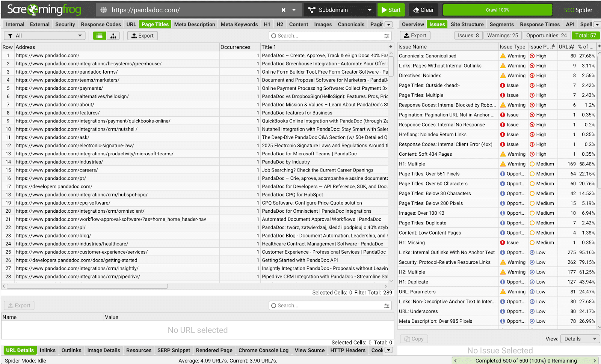Switch to list view icon

tap(99, 36)
